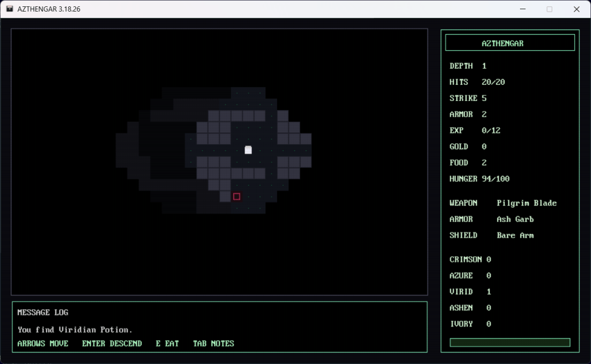This screenshot has width=591, height=364.
Task: Click the VIRID potion count
Action: tap(488, 292)
